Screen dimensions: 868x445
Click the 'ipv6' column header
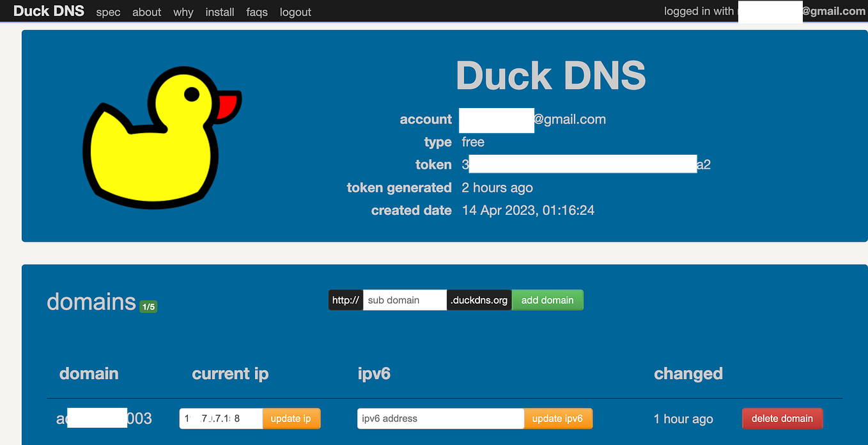(374, 374)
